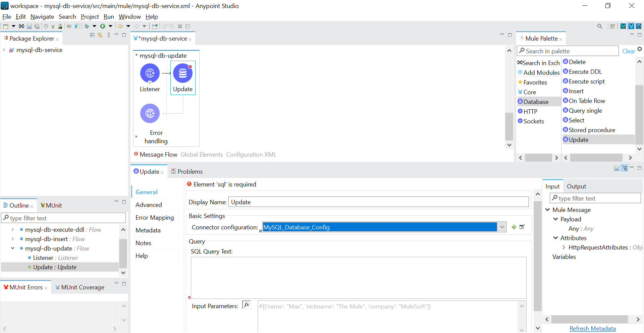644x333 pixels.
Task: Collapse the mysql-db-update flow on the canvas
Action: 137,55
